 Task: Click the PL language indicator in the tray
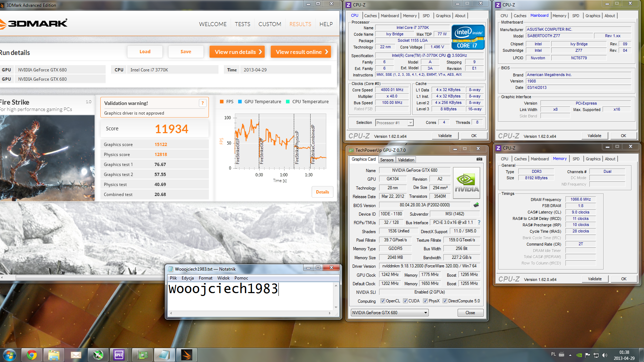pyautogui.click(x=553, y=355)
